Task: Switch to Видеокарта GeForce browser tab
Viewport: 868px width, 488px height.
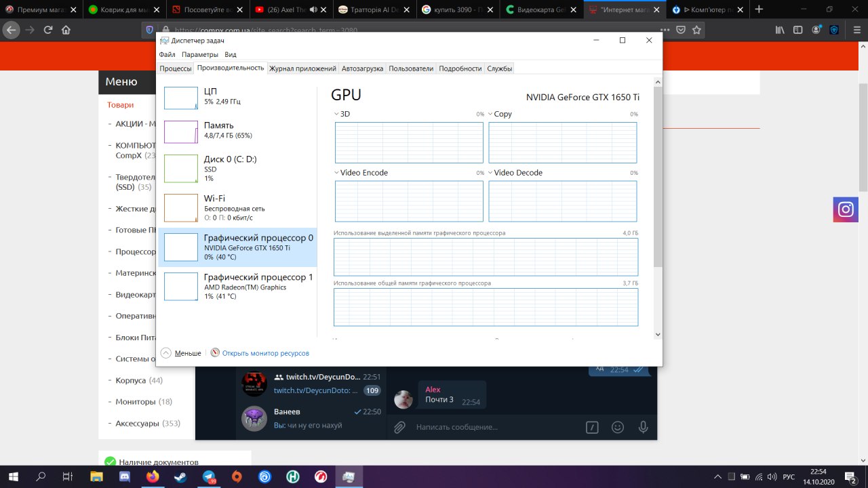Action: (542, 9)
